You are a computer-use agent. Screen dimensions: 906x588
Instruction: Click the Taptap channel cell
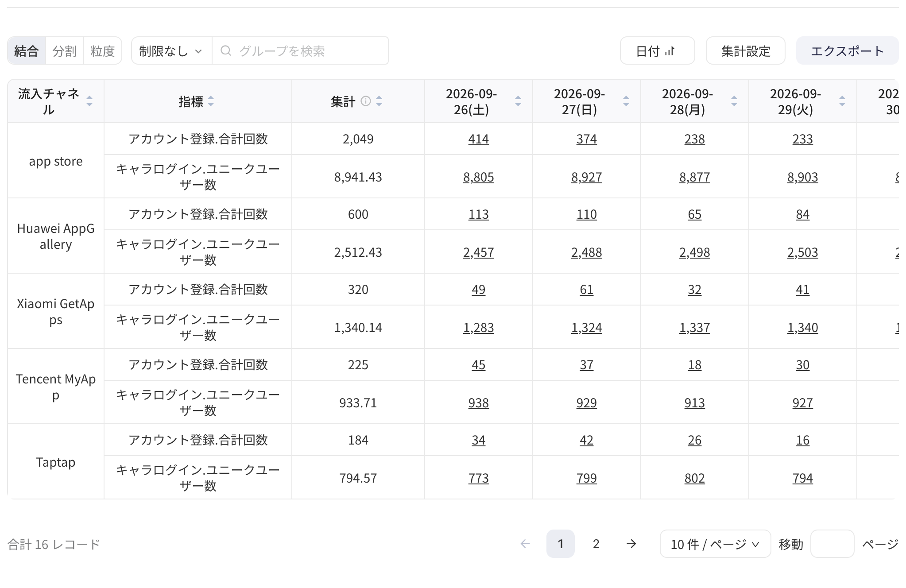coord(56,462)
